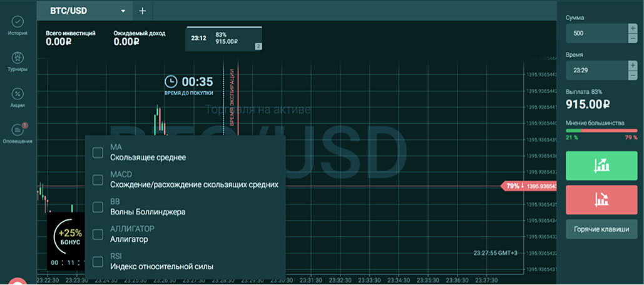Open the Акции (promotions) percent icon
The width and height of the screenshot is (644, 285).
coord(18,94)
